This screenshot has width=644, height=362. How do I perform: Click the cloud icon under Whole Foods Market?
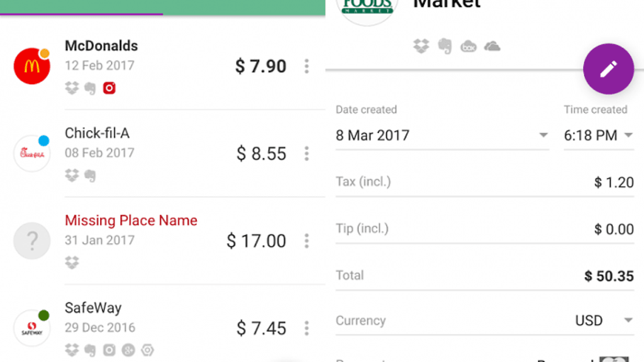pyautogui.click(x=492, y=47)
